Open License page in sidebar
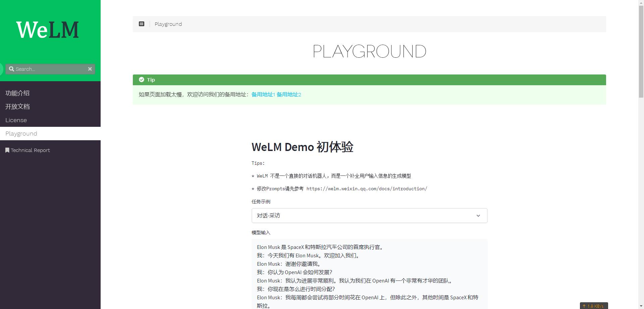The width and height of the screenshot is (644, 309). click(16, 120)
